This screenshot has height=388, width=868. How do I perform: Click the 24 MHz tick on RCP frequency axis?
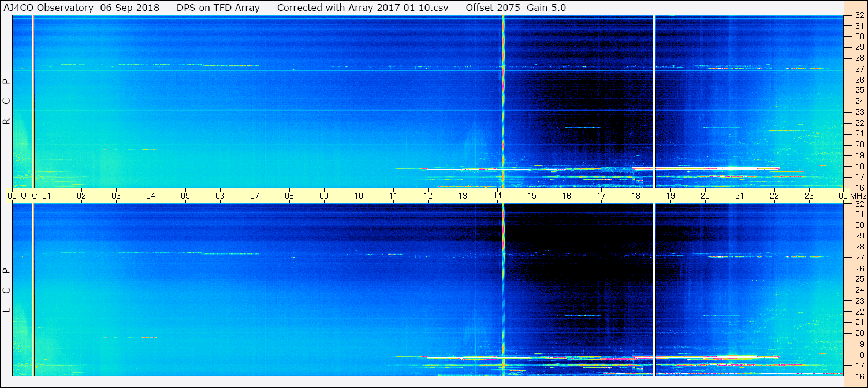tap(859, 101)
